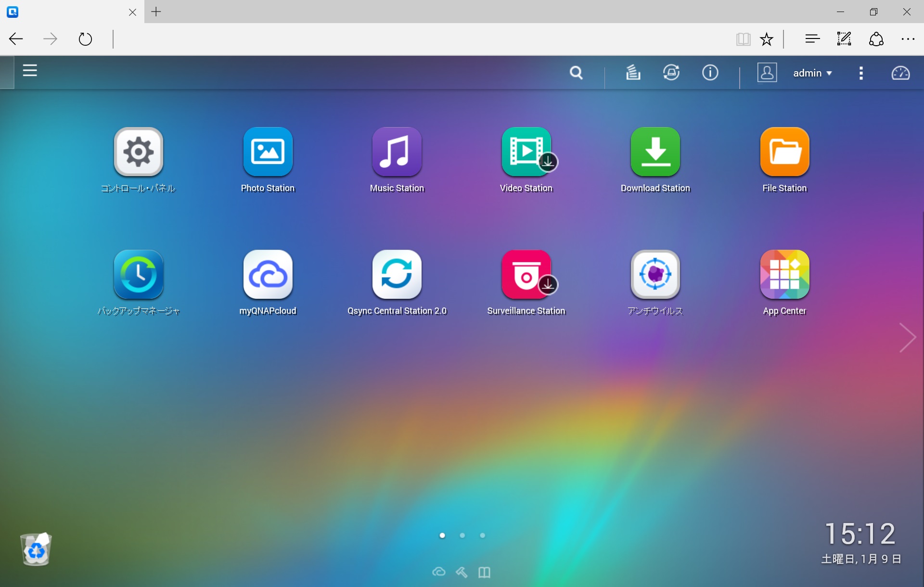Viewport: 924px width, 587px height.
Task: Switch to third desktop page dot
Action: [x=483, y=536]
